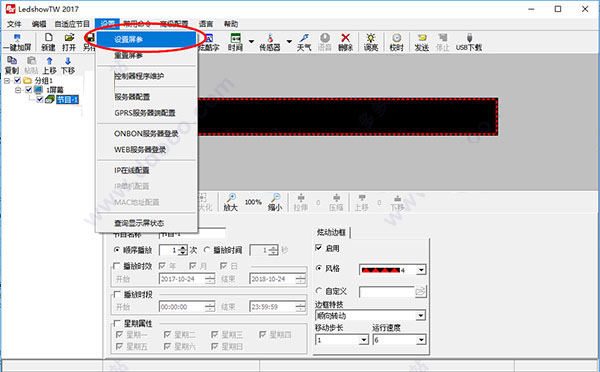Toggle the 1屏幕 checkbox in the tree

[29, 90]
